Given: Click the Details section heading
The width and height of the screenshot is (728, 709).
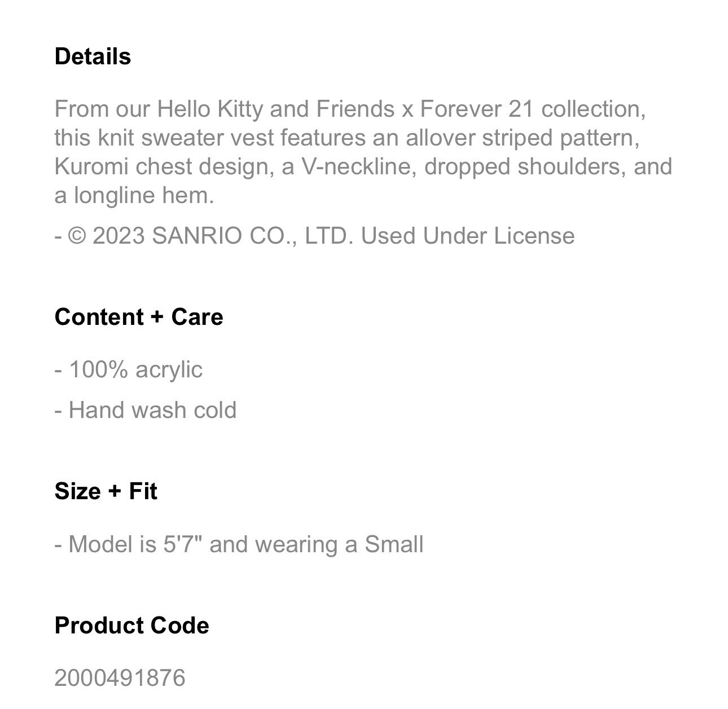Looking at the screenshot, I should point(93,56).
